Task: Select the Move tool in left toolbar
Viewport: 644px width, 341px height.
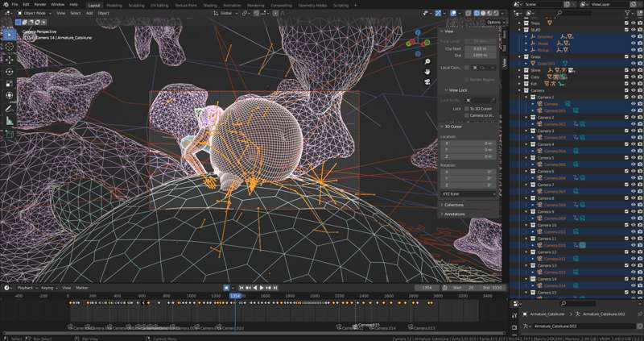Action: pyautogui.click(x=10, y=59)
